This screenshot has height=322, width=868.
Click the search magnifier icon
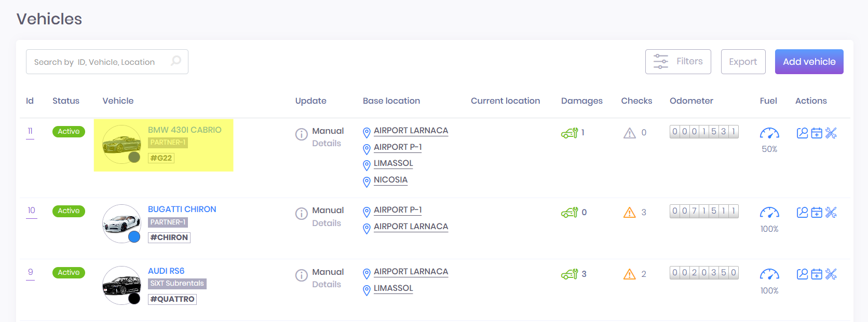tap(176, 61)
